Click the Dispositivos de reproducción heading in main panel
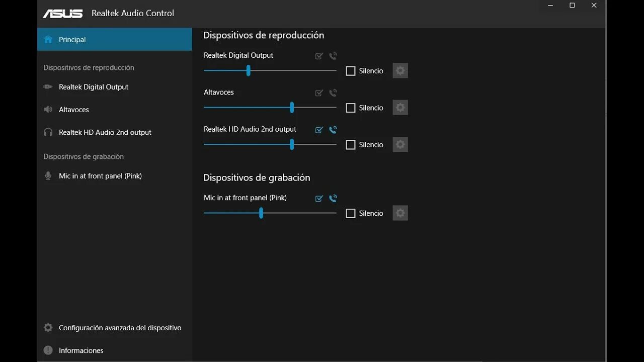644x362 pixels. coord(264,35)
